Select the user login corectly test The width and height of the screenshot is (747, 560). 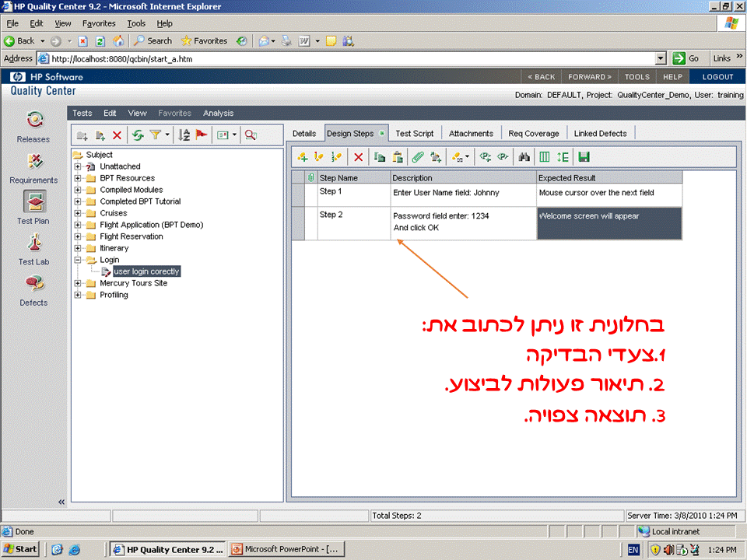coord(147,271)
